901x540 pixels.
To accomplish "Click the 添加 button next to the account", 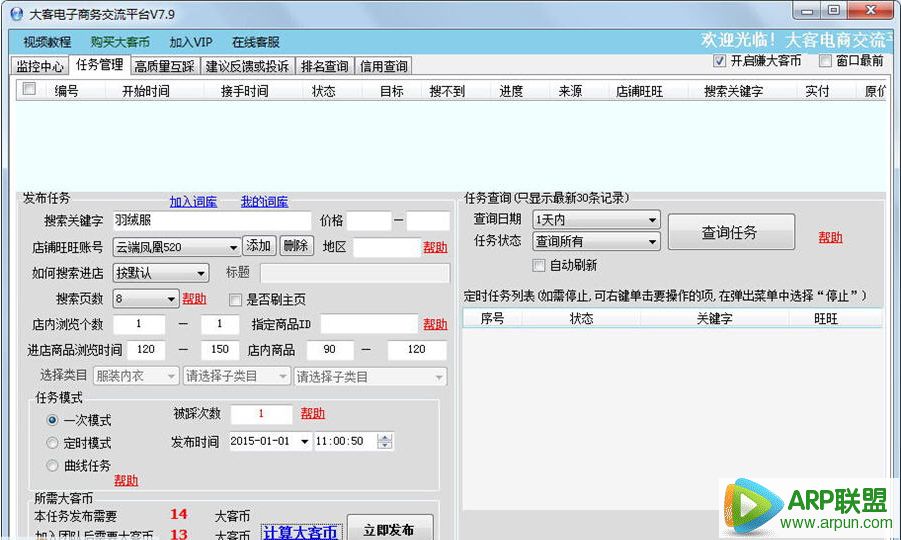I will tap(259, 246).
